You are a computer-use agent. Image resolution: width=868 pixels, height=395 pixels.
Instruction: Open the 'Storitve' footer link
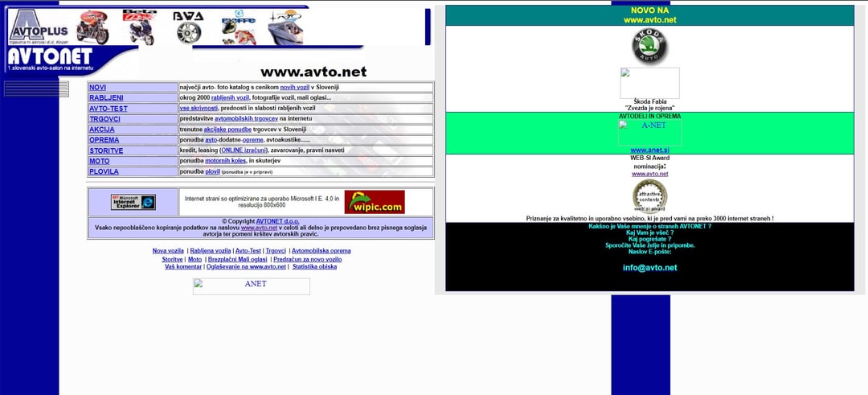(x=172, y=259)
